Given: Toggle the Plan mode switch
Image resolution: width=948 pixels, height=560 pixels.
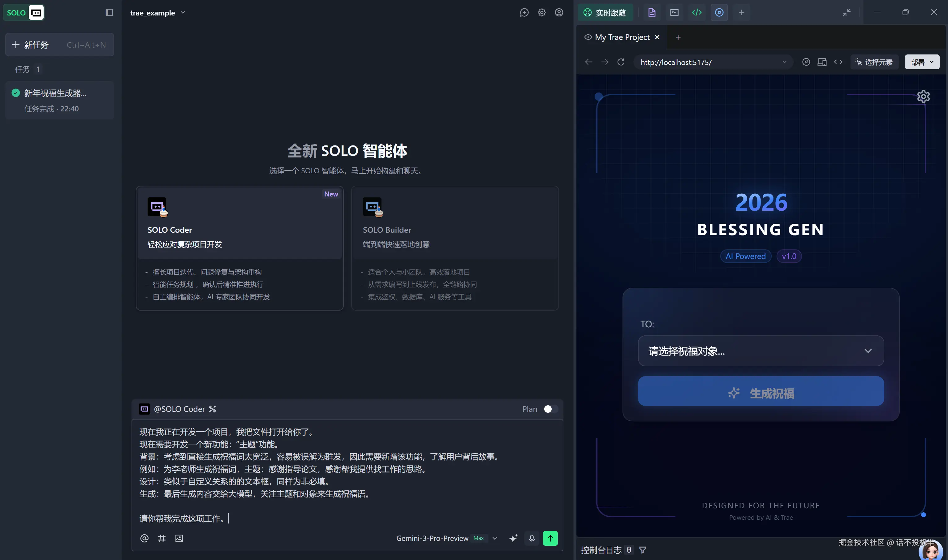Looking at the screenshot, I should point(550,409).
